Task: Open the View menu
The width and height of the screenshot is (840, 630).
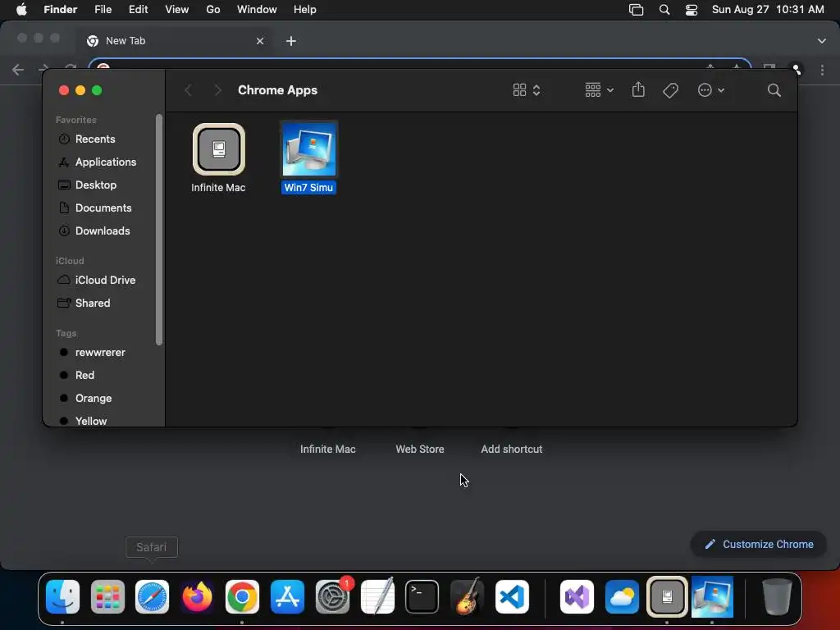Action: point(177,10)
